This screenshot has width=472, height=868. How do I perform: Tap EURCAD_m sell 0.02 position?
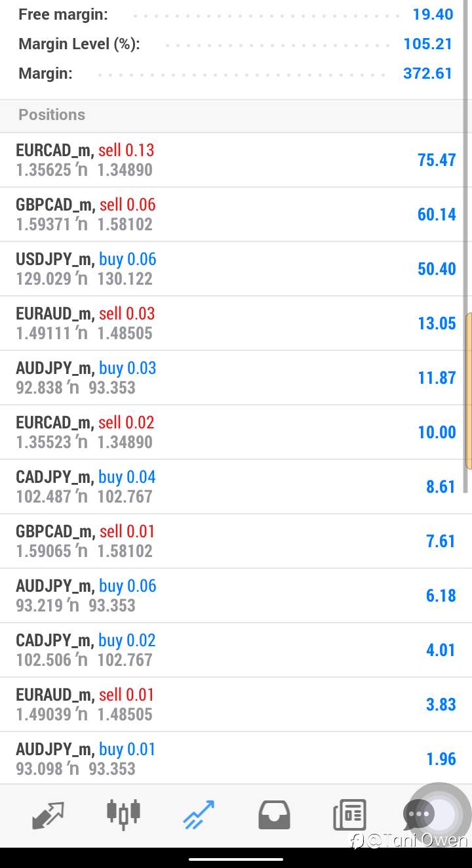(236, 432)
